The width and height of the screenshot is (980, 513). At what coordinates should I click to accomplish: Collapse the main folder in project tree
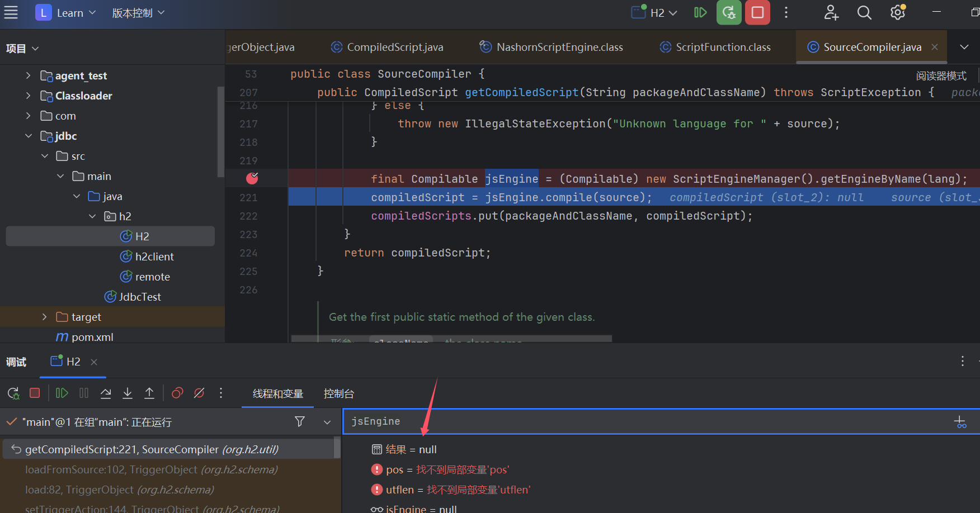pyautogui.click(x=60, y=176)
